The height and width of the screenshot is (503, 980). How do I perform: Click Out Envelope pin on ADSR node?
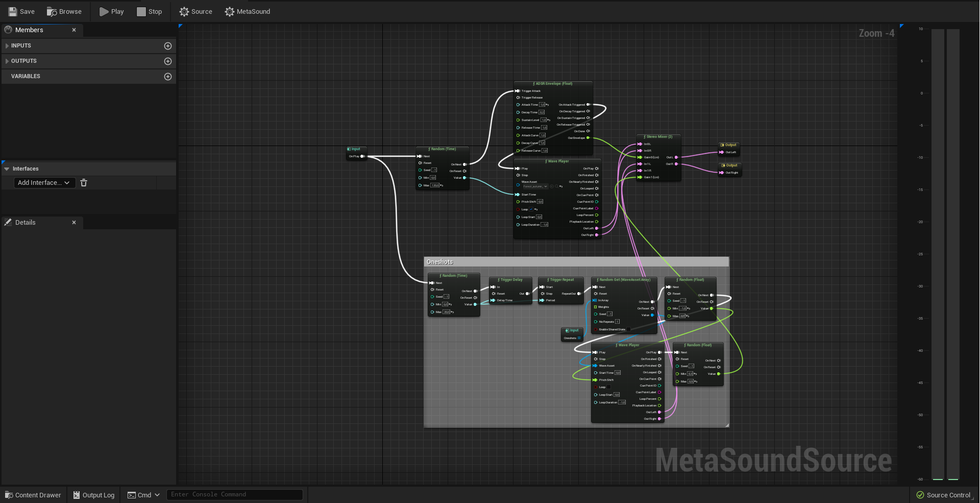click(x=588, y=138)
